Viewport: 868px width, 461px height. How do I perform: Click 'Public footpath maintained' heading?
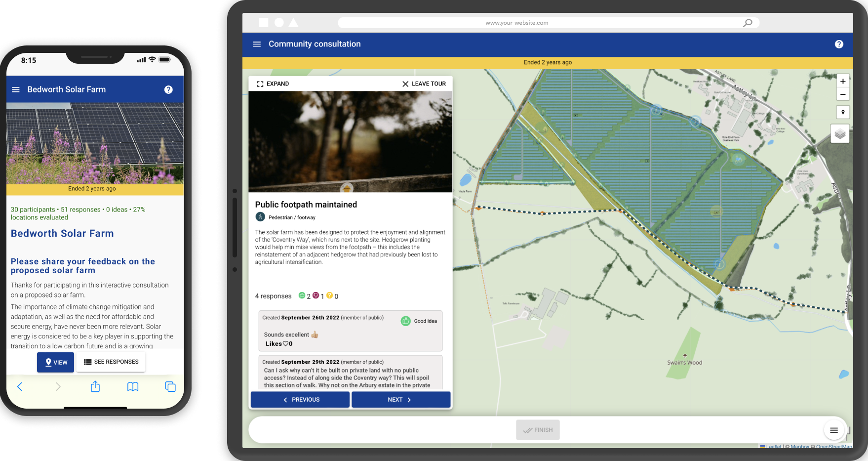coord(306,205)
